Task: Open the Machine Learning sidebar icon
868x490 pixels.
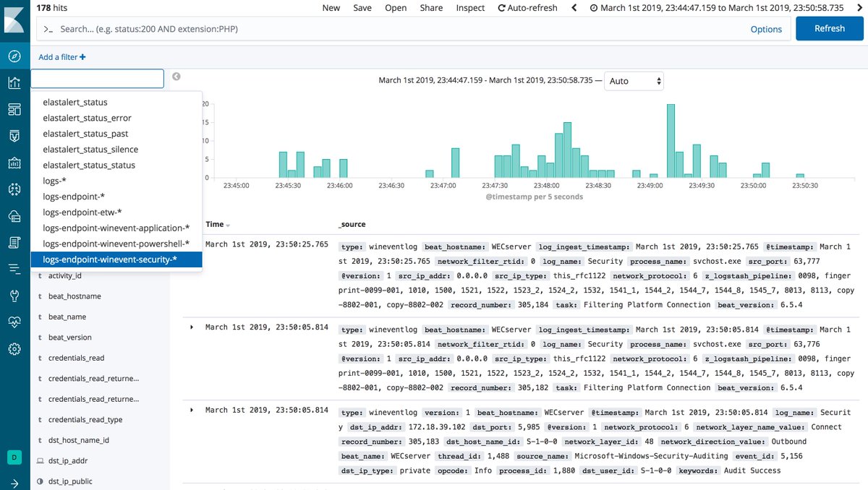Action: pyautogui.click(x=14, y=189)
